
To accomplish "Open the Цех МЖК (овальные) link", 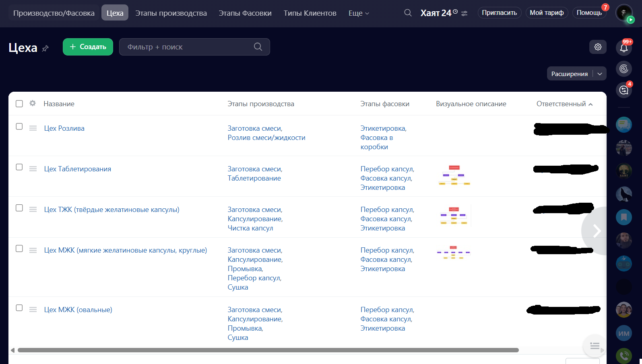I will coord(78,310).
